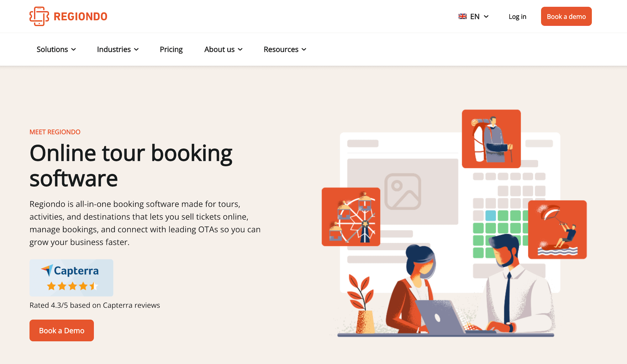Click the Log in link

coord(518,17)
